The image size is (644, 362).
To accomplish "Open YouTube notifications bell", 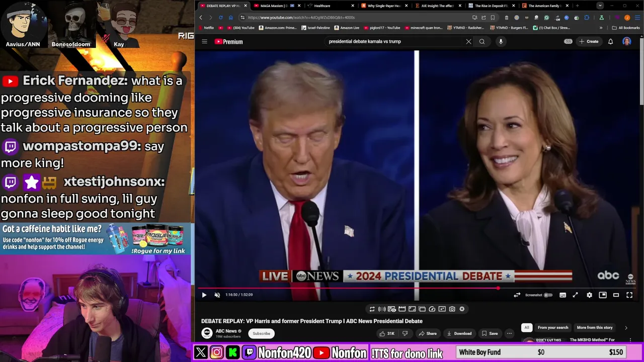I will click(610, 42).
